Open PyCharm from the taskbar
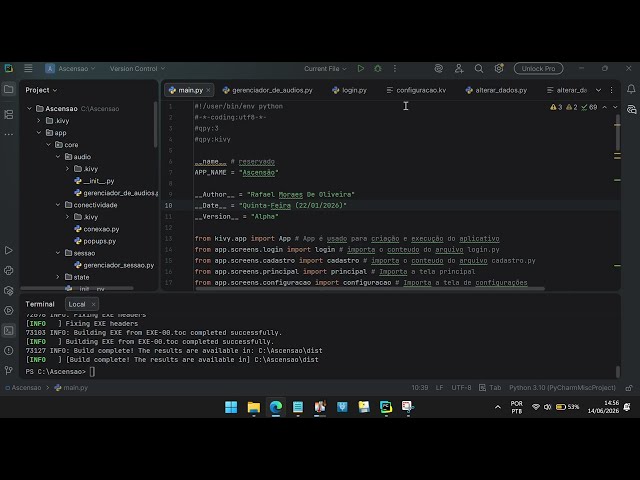640x480 pixels. (x=386, y=407)
